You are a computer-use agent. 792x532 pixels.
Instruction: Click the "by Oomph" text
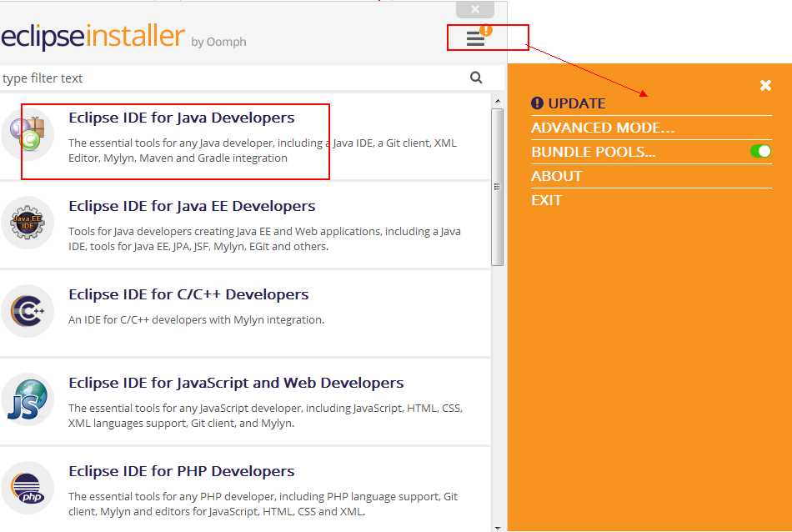218,42
